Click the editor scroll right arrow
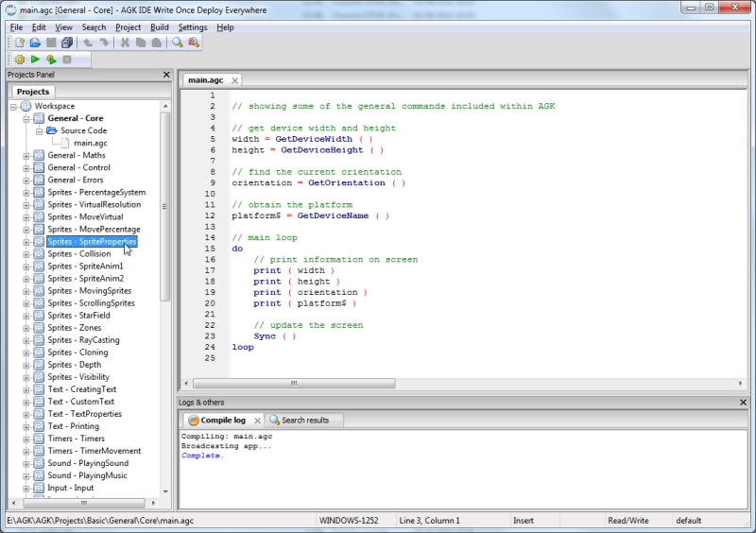 pos(740,384)
